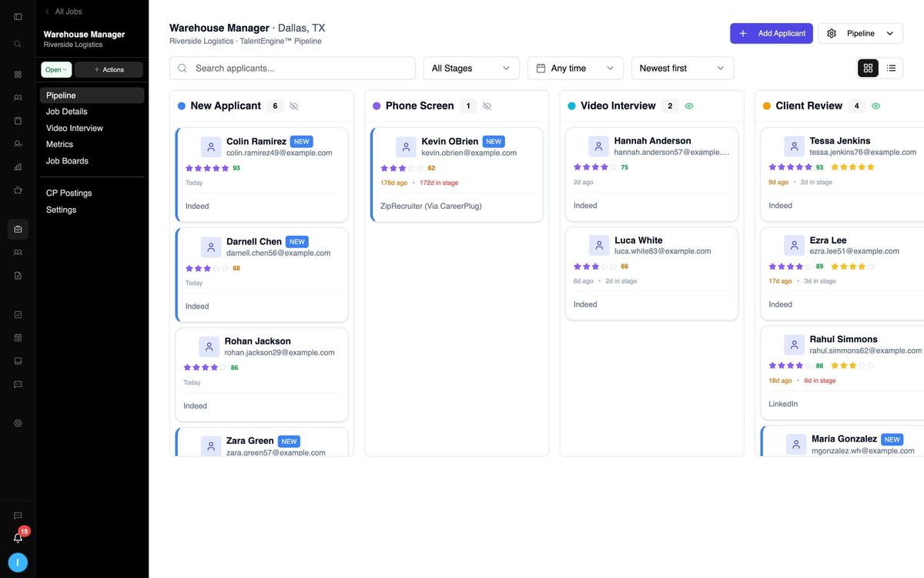Open Rohan Jackson's applicant name
This screenshot has height=578, width=924.
[257, 341]
